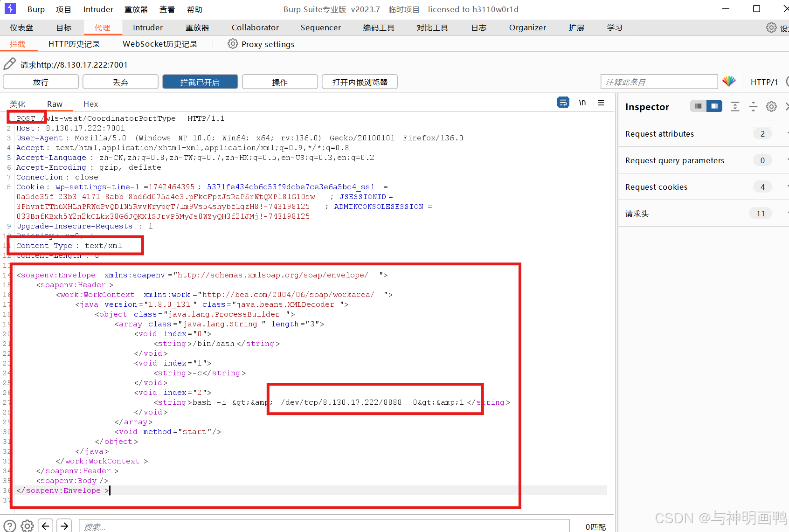The image size is (789, 532).
Task: Expand all Inspector sections icon
Action: coord(735,106)
